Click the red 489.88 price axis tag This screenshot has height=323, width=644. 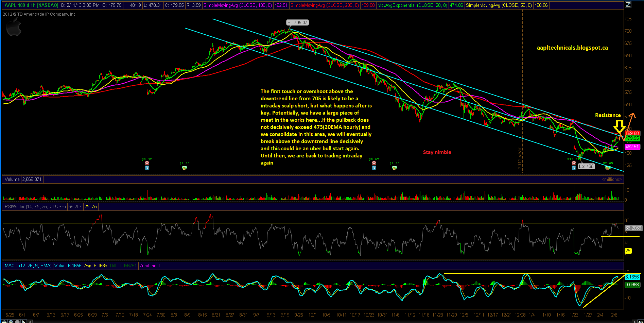click(x=632, y=133)
